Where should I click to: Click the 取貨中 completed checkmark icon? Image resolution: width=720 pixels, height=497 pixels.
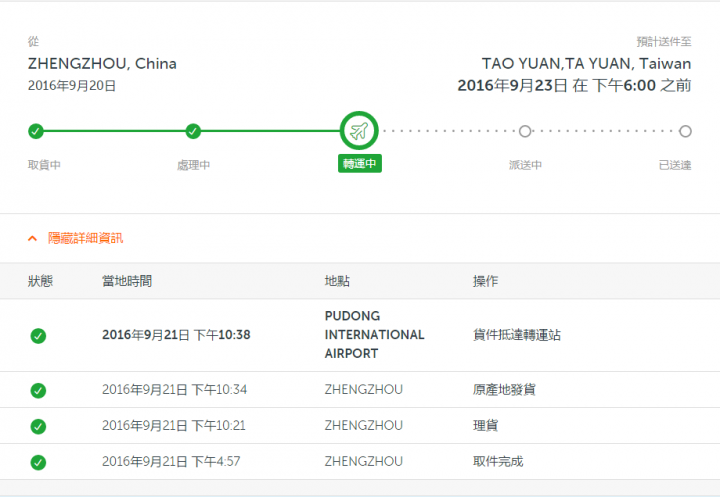36,131
